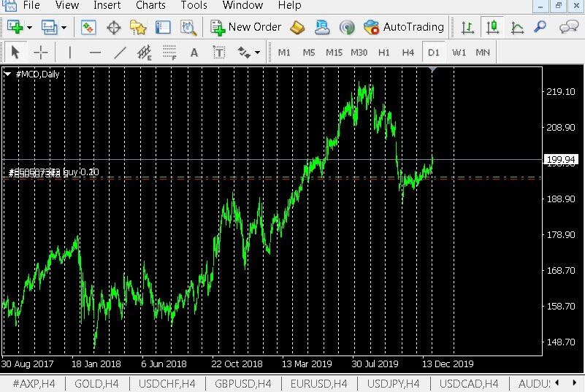Switch to MN monthly timeframe
585x392 pixels.
point(483,53)
